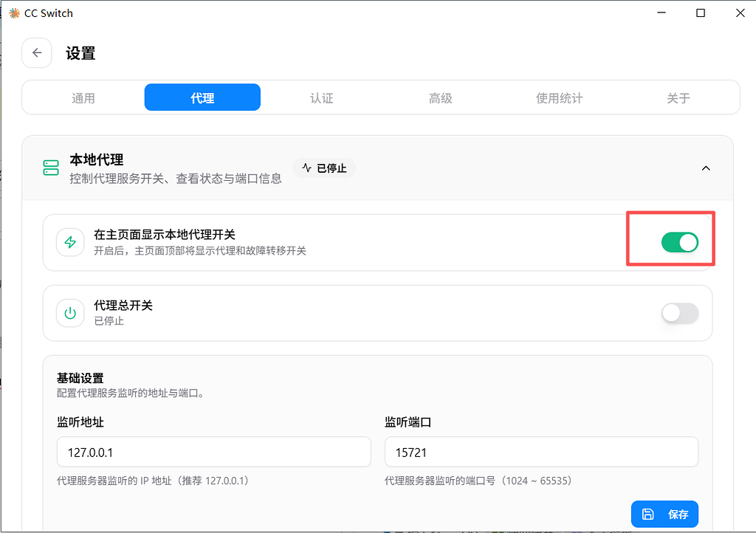Minimize the CC Switch window

coord(661,13)
